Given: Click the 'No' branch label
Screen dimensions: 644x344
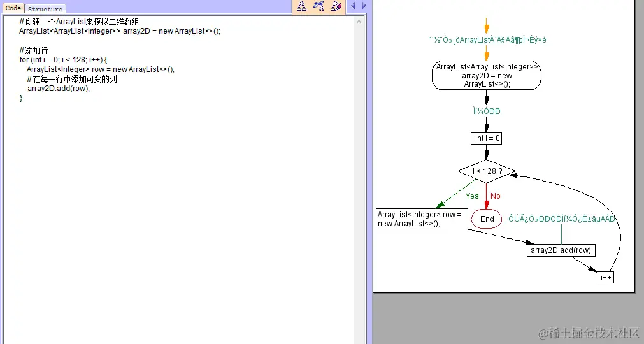Looking at the screenshot, I should coord(496,196).
